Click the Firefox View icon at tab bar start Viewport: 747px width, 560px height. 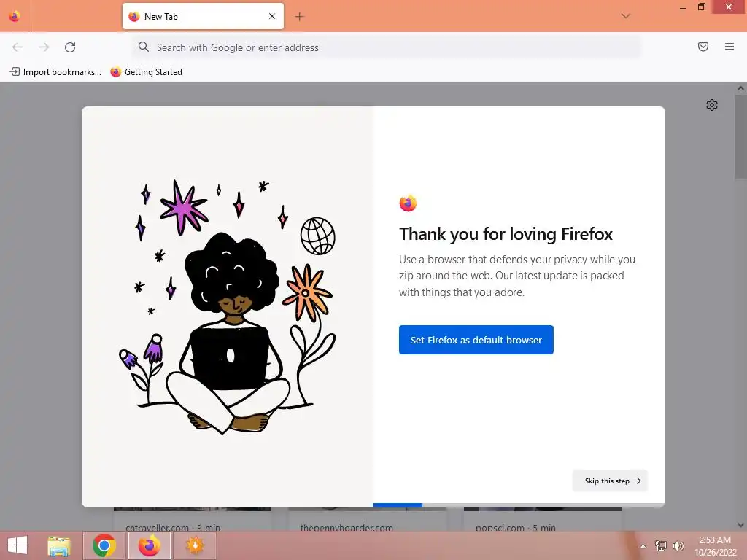tap(15, 16)
